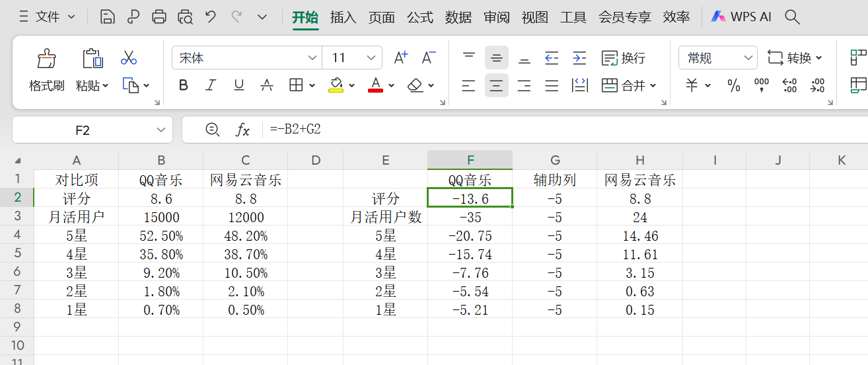
Task: Switch to the 公式 tab
Action: [420, 17]
